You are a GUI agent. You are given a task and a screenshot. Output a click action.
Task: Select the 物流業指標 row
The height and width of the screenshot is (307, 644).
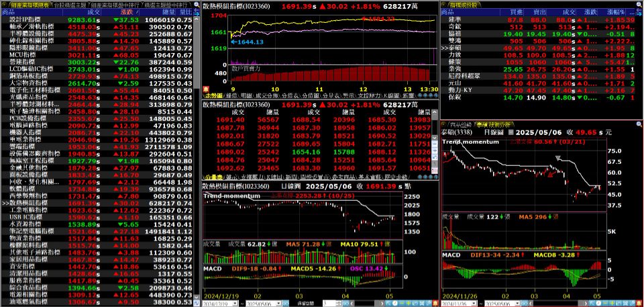[97, 238]
